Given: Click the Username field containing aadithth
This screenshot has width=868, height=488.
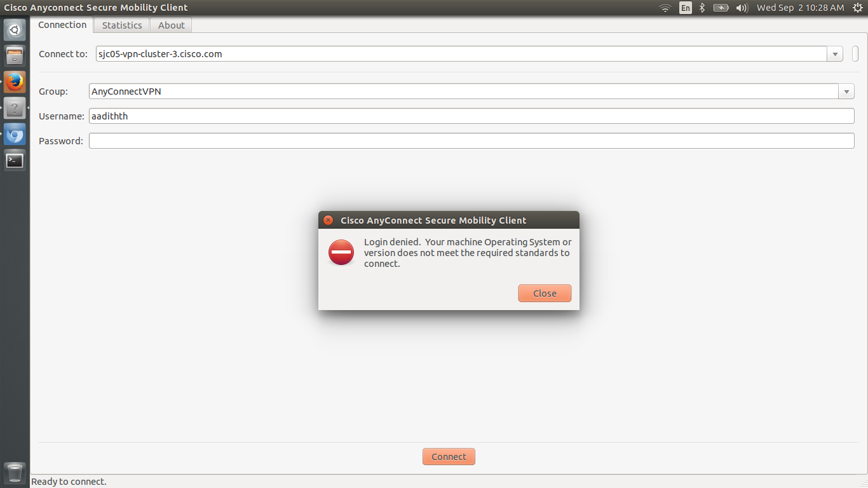Looking at the screenshot, I should 471,116.
